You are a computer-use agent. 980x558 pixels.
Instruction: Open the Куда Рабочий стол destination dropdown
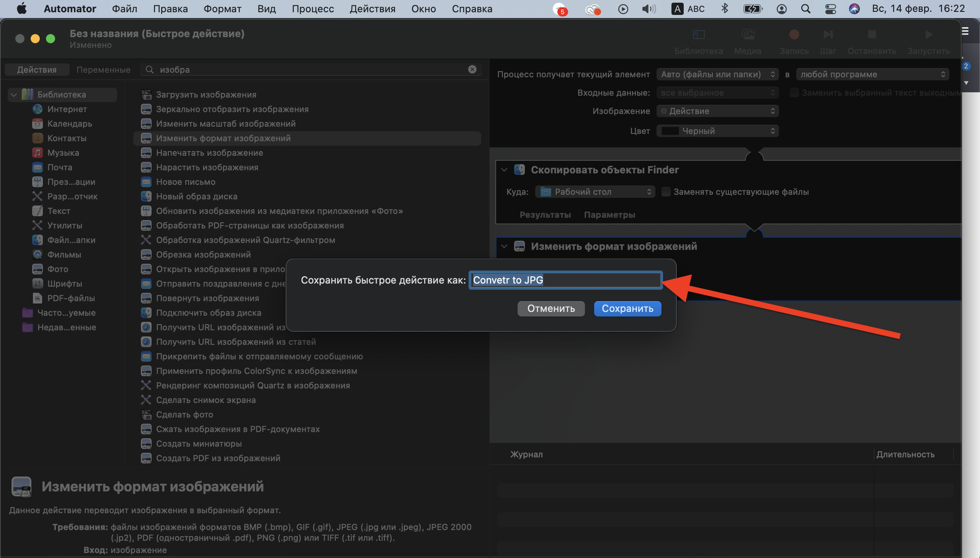click(595, 192)
